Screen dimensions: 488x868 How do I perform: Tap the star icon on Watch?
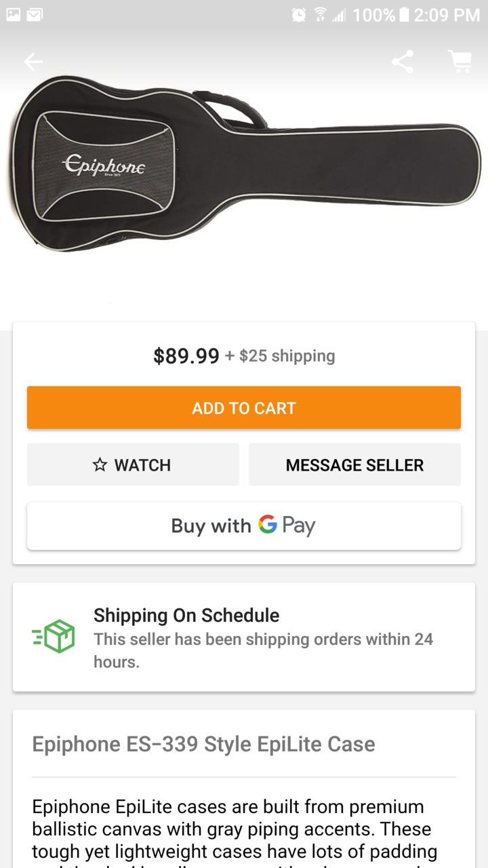(x=100, y=465)
